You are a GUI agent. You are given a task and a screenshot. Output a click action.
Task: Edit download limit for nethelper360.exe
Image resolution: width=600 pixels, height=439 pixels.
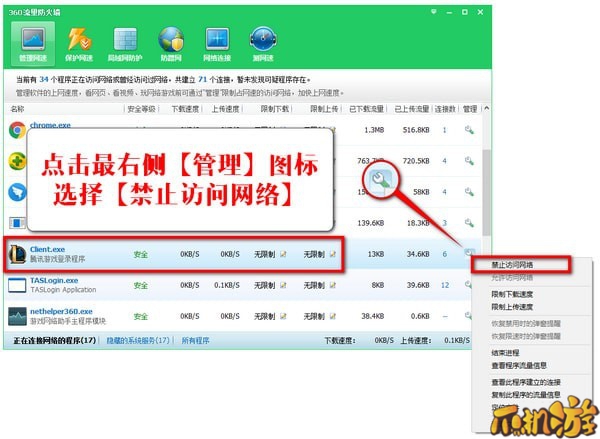pyautogui.click(x=283, y=316)
